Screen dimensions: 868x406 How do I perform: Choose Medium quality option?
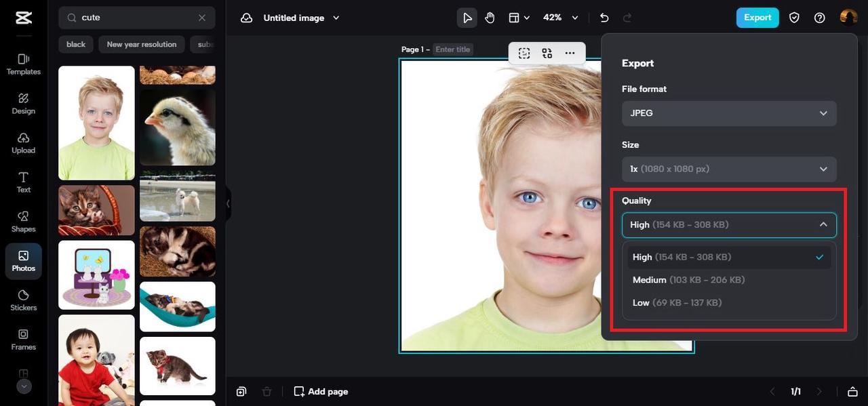729,280
